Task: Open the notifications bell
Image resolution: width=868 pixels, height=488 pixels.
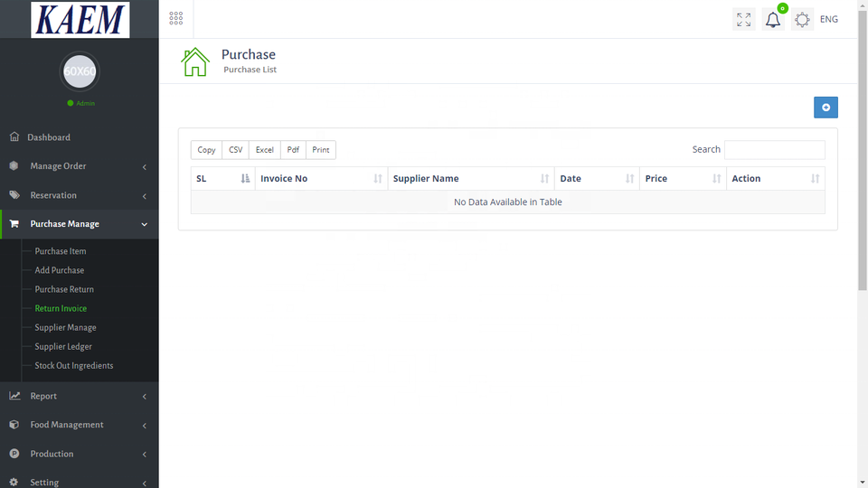Action: tap(773, 20)
